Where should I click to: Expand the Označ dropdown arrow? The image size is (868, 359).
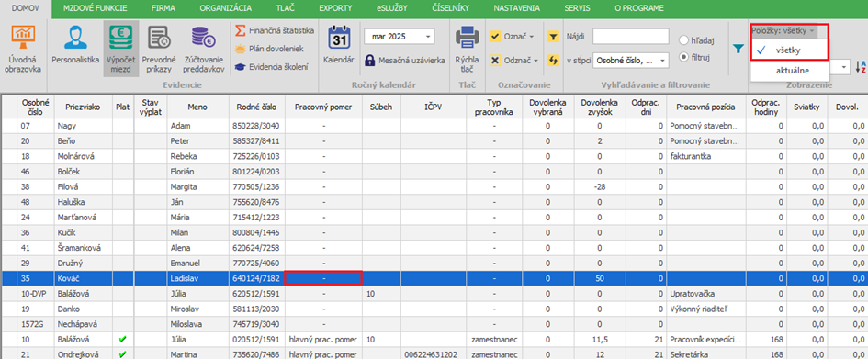[532, 37]
